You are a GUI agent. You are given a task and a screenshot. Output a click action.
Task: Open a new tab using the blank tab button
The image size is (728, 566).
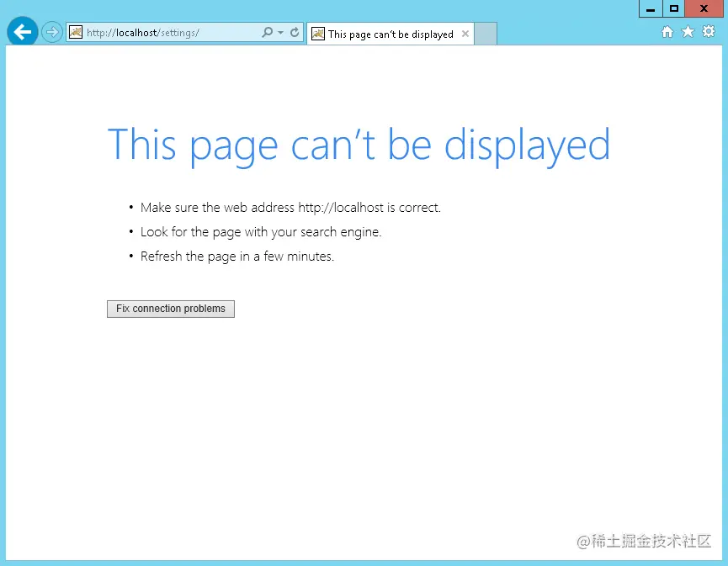486,34
